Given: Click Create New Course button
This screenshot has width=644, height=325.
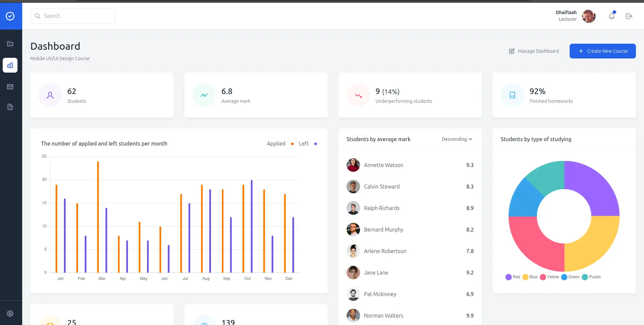Looking at the screenshot, I should click(x=603, y=51).
